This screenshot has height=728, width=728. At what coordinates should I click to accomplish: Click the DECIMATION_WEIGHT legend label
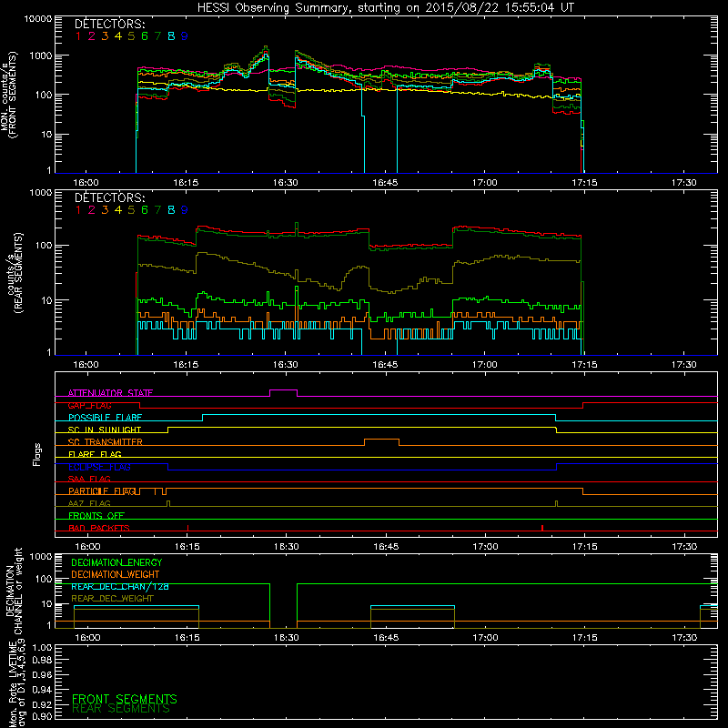click(116, 574)
